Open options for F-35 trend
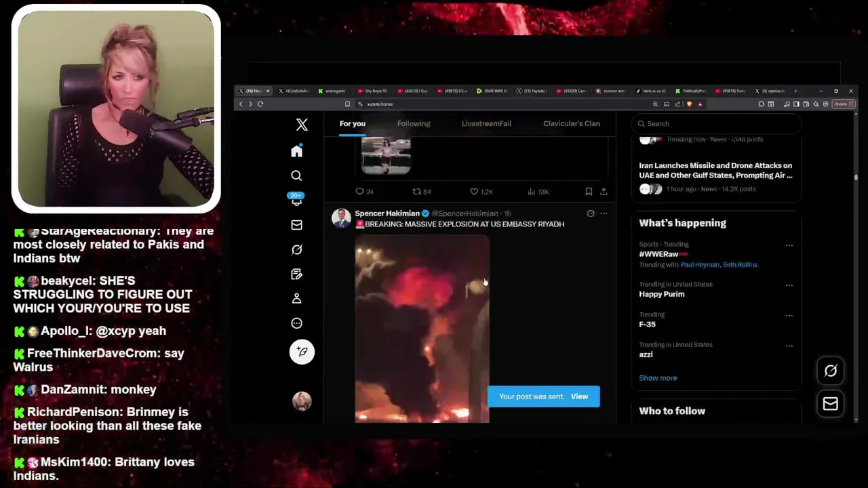The height and width of the screenshot is (488, 868). [789, 316]
